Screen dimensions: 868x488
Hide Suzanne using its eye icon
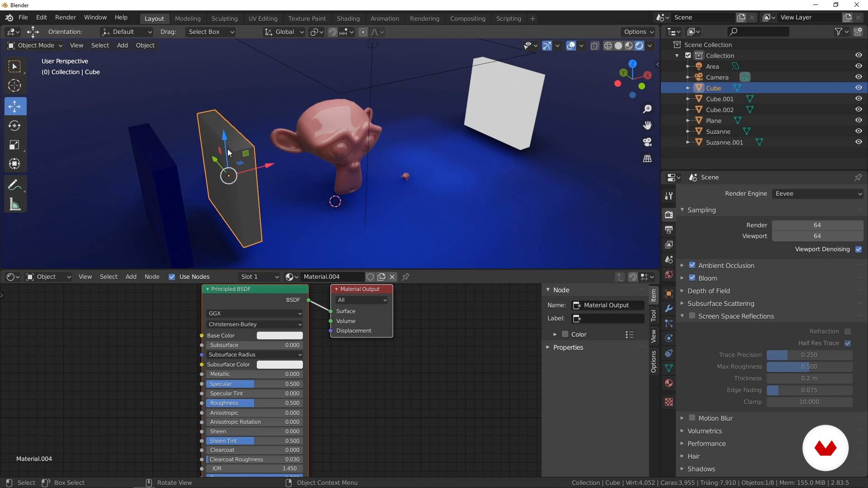point(859,131)
